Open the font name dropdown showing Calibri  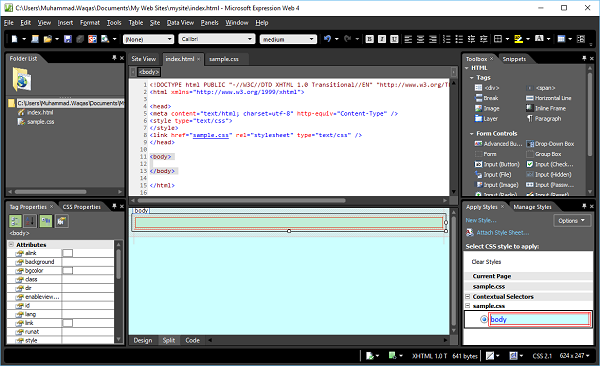tap(216, 39)
